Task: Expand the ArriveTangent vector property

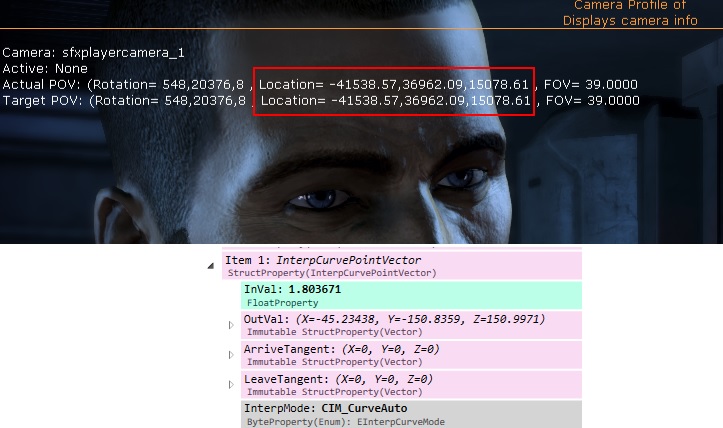Action: pyautogui.click(x=231, y=355)
